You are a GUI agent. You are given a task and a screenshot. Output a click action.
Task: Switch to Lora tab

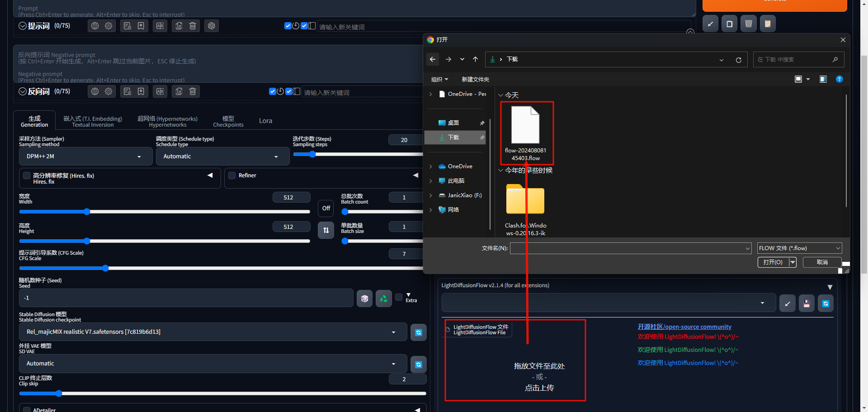tap(265, 121)
